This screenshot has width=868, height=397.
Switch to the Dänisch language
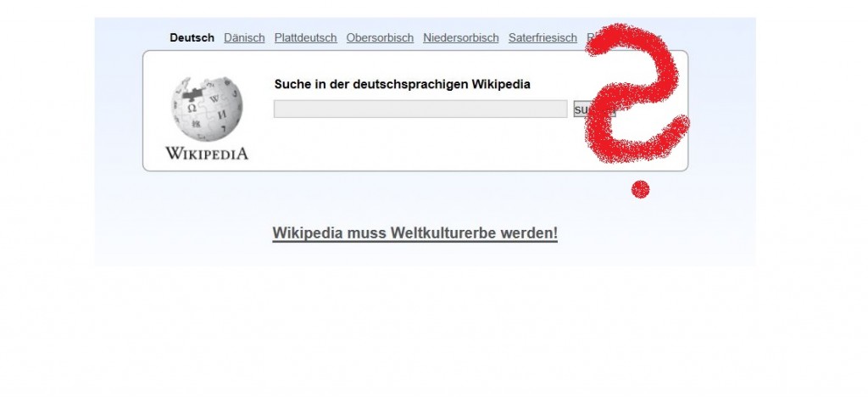point(244,37)
